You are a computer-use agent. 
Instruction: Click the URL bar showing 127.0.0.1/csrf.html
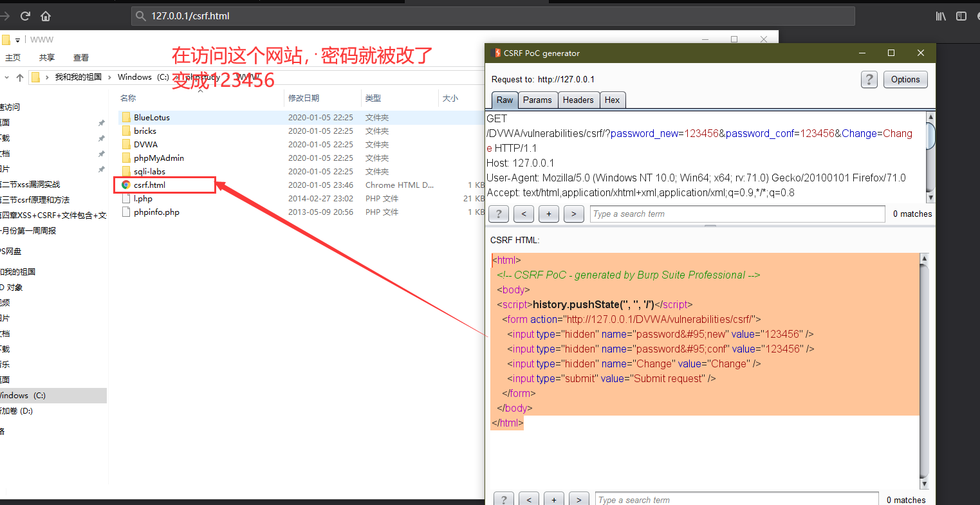click(x=493, y=16)
